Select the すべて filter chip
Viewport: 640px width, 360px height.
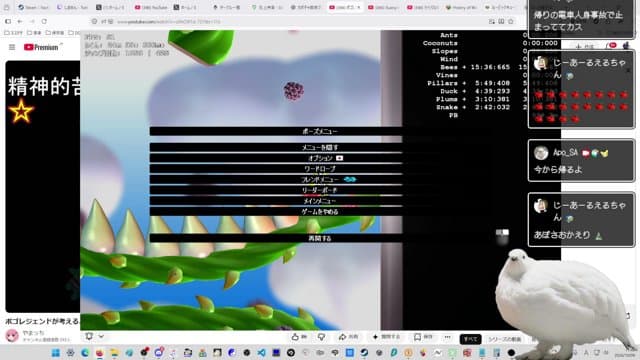tap(470, 339)
